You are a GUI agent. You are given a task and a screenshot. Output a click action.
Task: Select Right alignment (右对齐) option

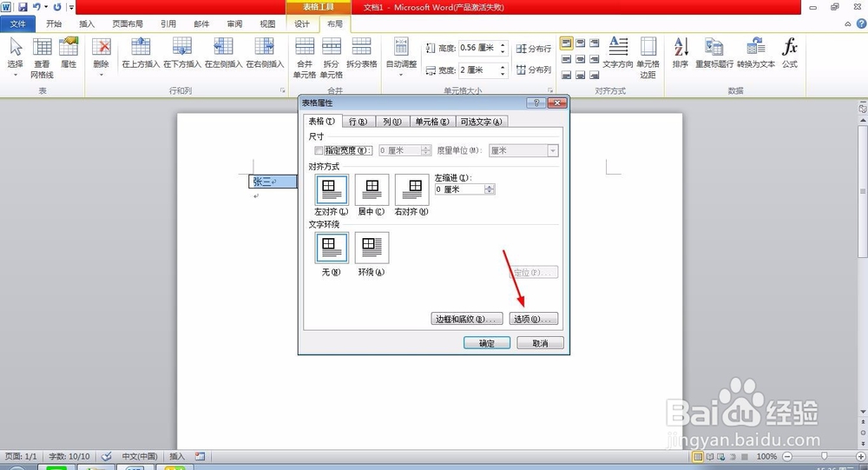click(x=412, y=190)
